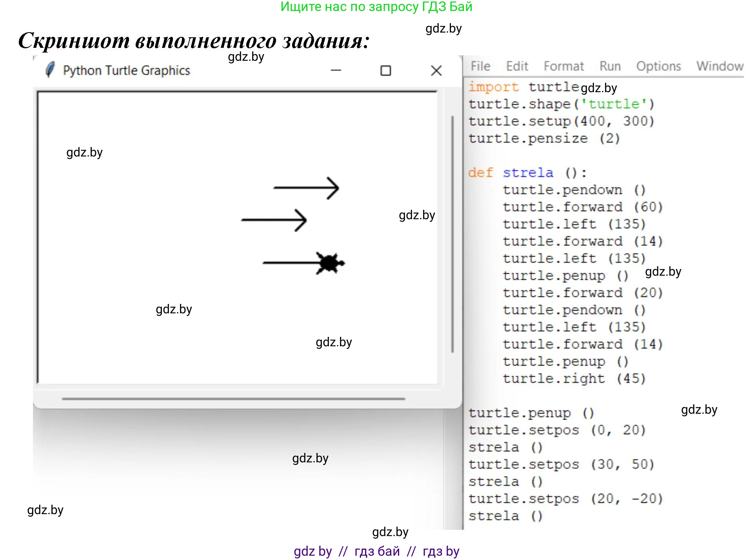754x560 pixels.
Task: Click the 'gdz by // гдз бай' footer link
Action: tap(376, 551)
